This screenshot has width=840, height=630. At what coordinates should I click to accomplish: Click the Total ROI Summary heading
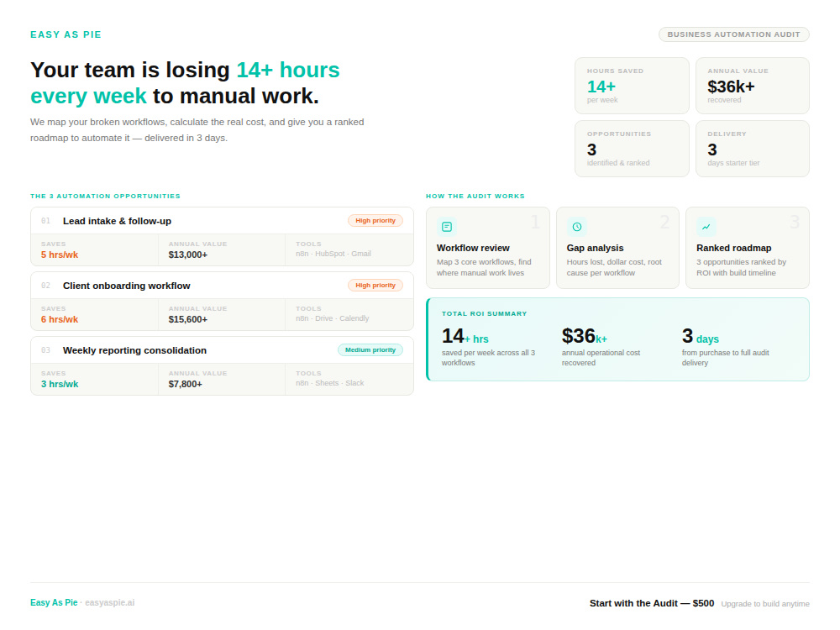[485, 314]
